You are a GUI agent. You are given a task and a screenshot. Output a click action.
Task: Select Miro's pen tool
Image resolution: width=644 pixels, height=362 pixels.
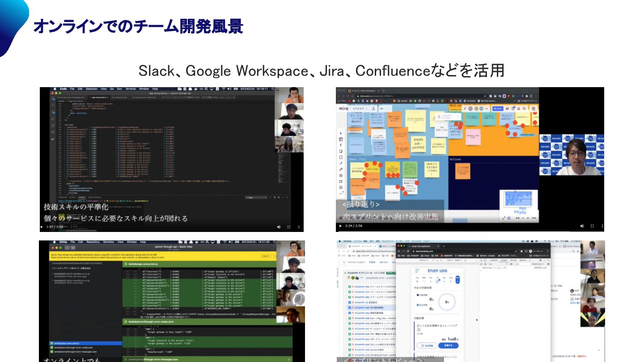341,169
